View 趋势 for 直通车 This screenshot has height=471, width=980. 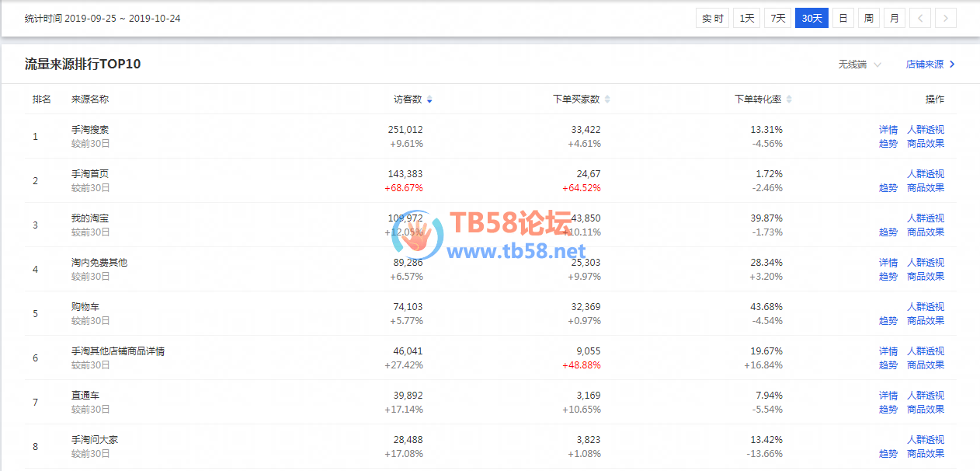[x=888, y=410]
